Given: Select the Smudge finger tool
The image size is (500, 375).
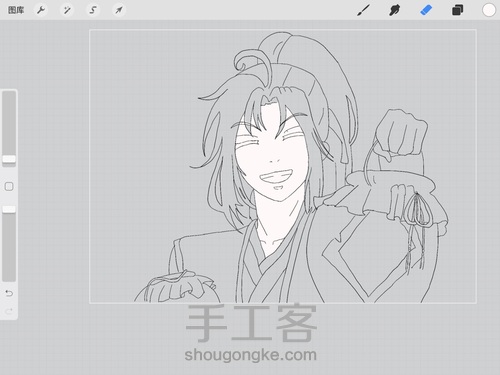Looking at the screenshot, I should 394,10.
